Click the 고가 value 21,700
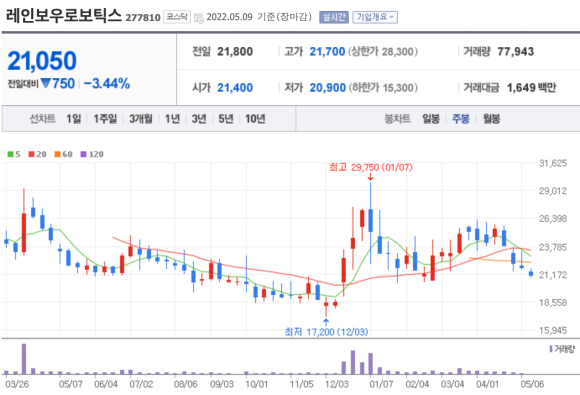Viewport: 580px width, 395px height. (327, 51)
